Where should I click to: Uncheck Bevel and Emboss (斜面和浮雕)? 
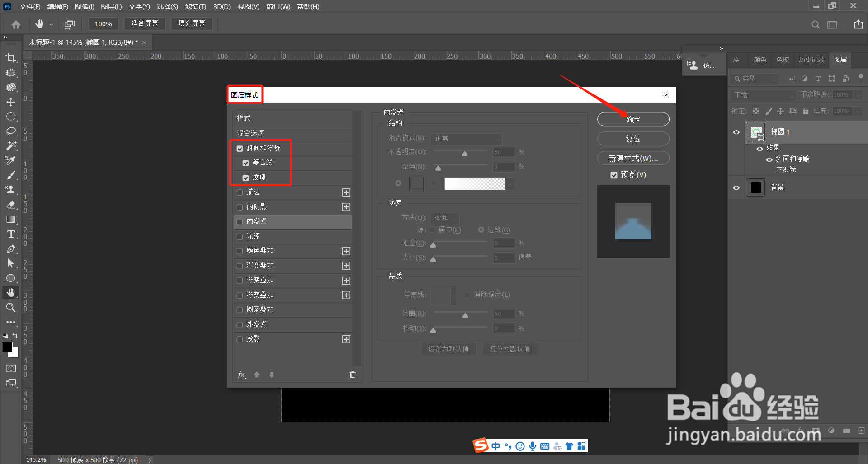point(240,148)
